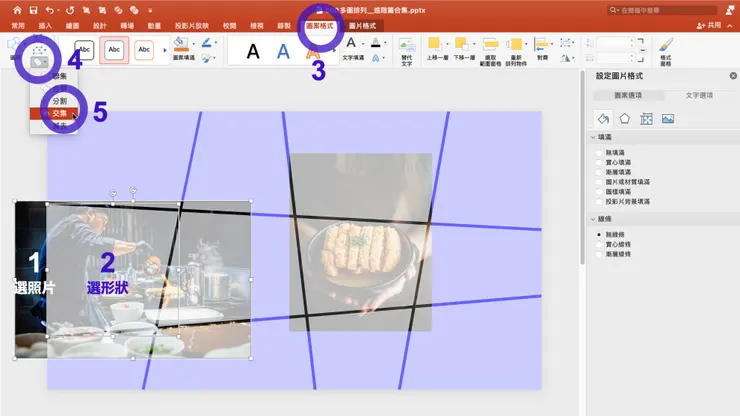Screen dimensions: 740x416
Task: Choose the black outline Abc shape style
Action: [x=84, y=50]
